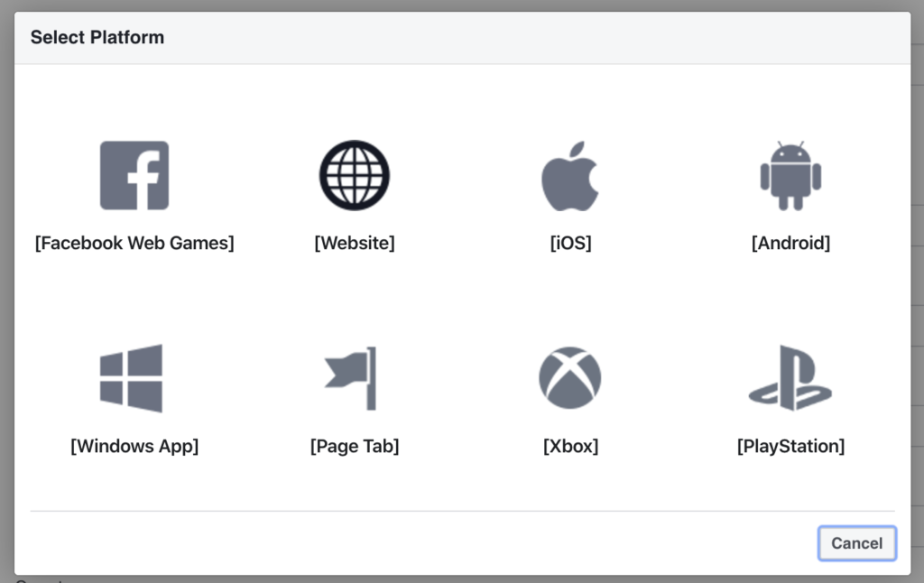Click the [Page Tab] text label
The height and width of the screenshot is (583, 924).
tap(354, 446)
